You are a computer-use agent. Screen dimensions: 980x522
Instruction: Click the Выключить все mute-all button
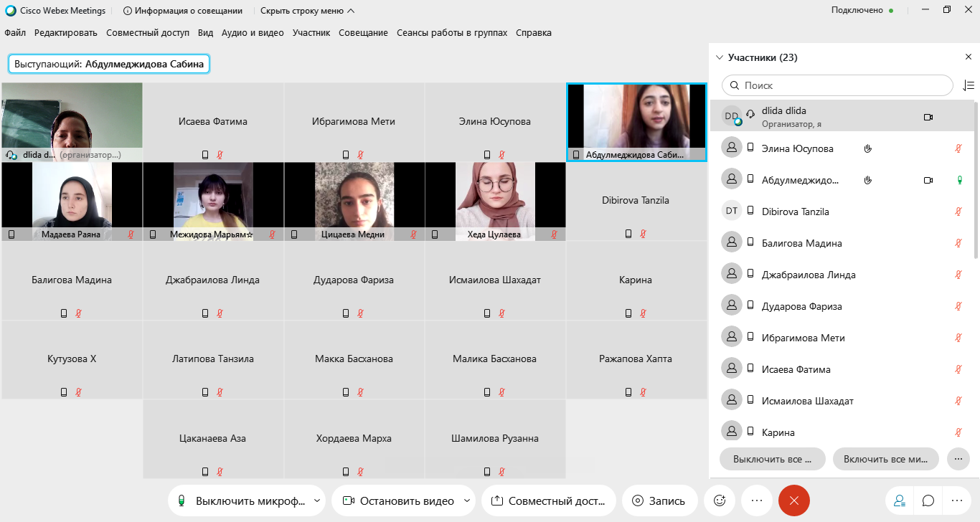click(773, 458)
